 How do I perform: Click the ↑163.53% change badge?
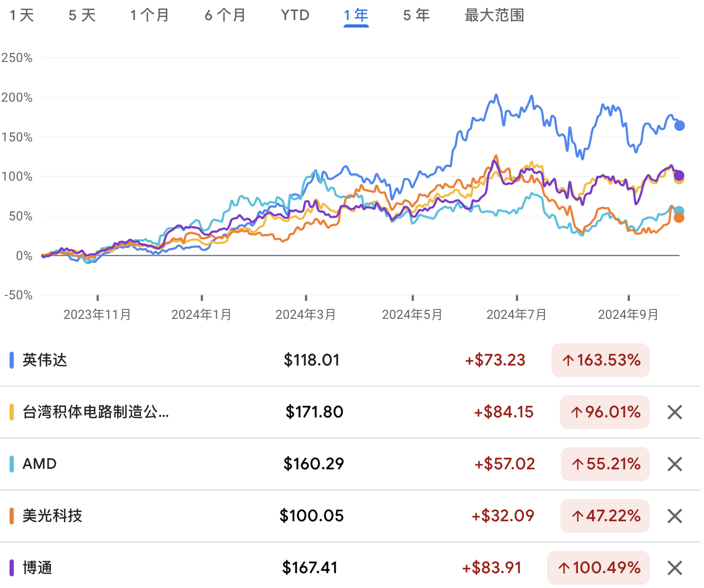point(601,360)
